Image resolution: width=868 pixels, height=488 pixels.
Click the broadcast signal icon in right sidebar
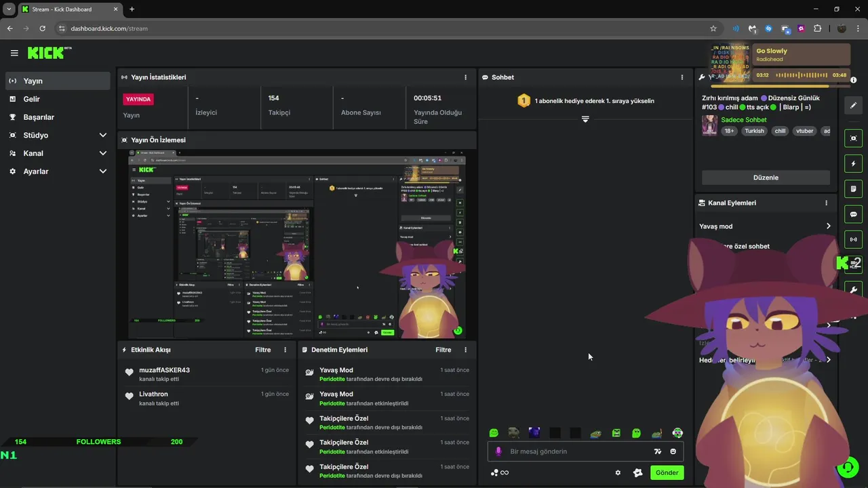point(853,239)
